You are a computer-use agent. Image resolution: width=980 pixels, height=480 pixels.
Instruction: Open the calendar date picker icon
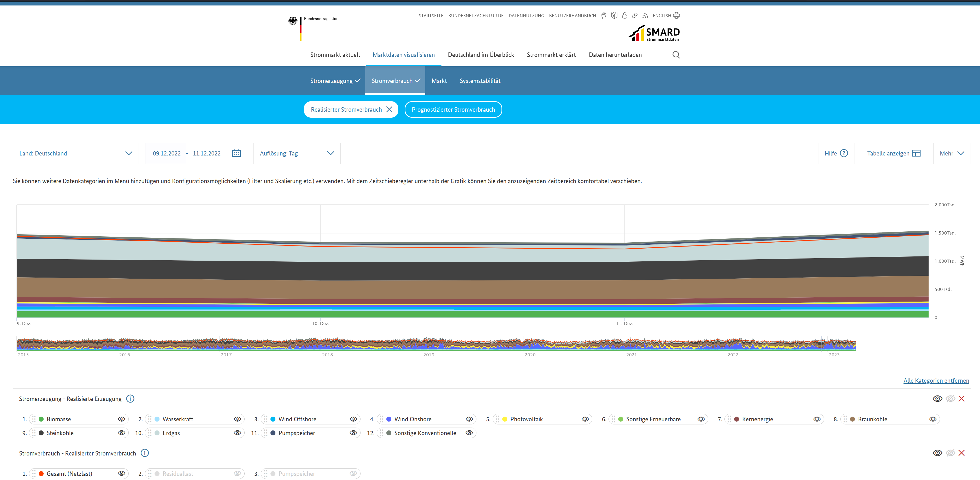point(236,153)
